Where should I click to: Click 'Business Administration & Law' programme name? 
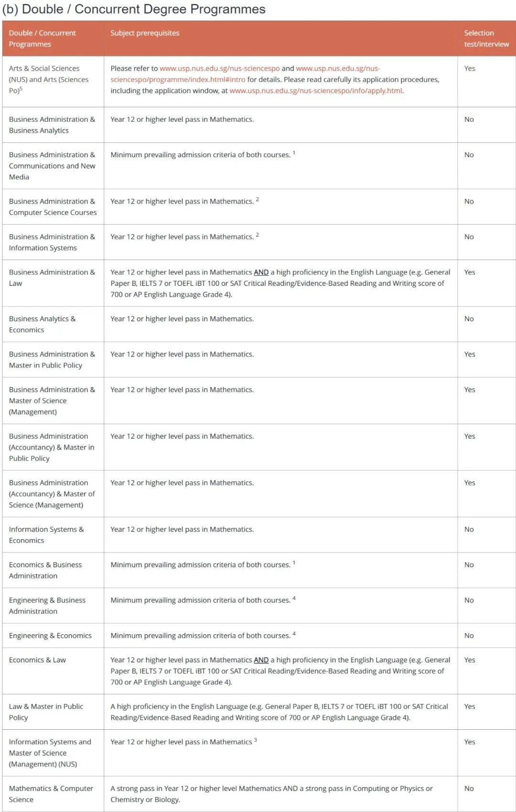[52, 278]
